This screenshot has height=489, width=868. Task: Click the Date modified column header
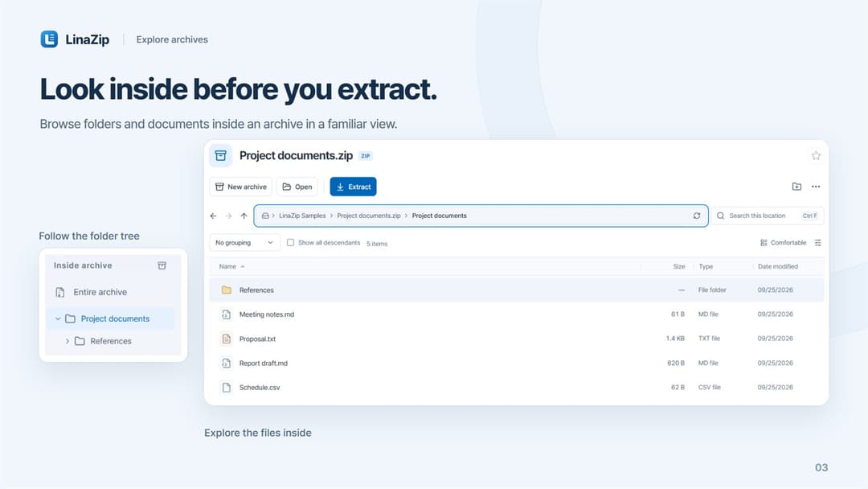tap(778, 266)
